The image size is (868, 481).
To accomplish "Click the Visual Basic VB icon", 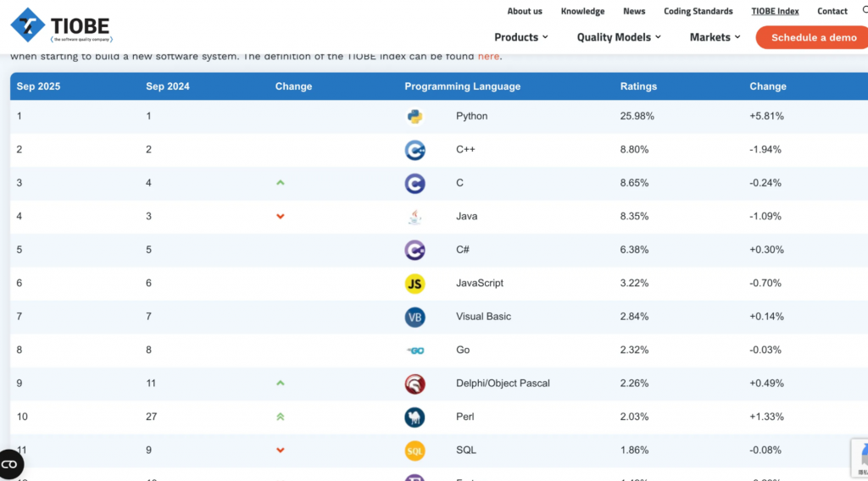I will tap(415, 318).
